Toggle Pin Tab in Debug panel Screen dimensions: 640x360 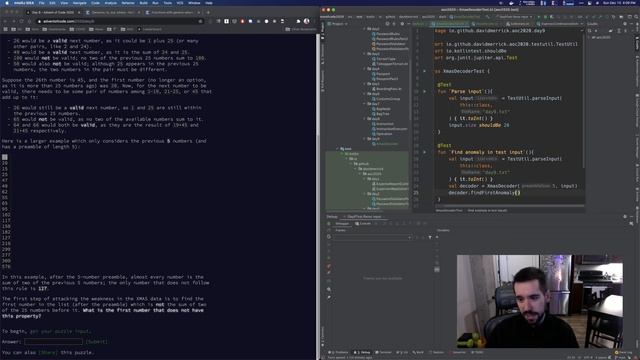(329, 297)
